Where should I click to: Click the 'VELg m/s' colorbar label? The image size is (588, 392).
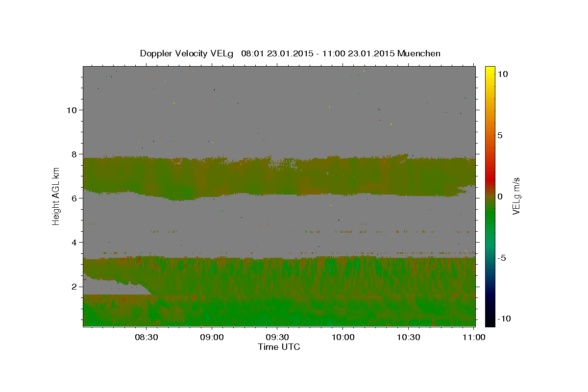pyautogui.click(x=516, y=196)
